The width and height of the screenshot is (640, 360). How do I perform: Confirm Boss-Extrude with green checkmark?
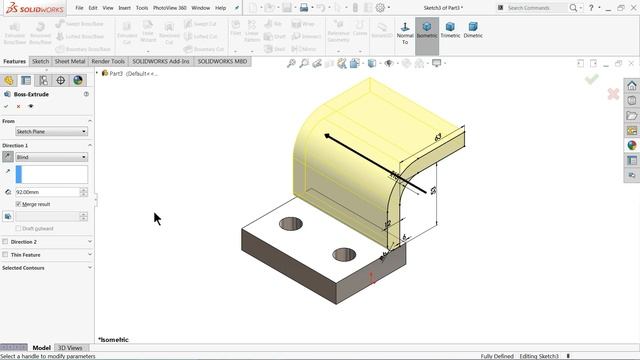pos(6,106)
